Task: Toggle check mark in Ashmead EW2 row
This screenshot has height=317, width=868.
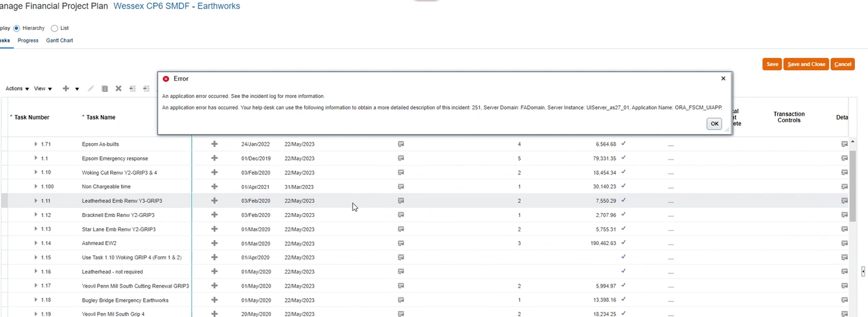Action: coord(623,242)
